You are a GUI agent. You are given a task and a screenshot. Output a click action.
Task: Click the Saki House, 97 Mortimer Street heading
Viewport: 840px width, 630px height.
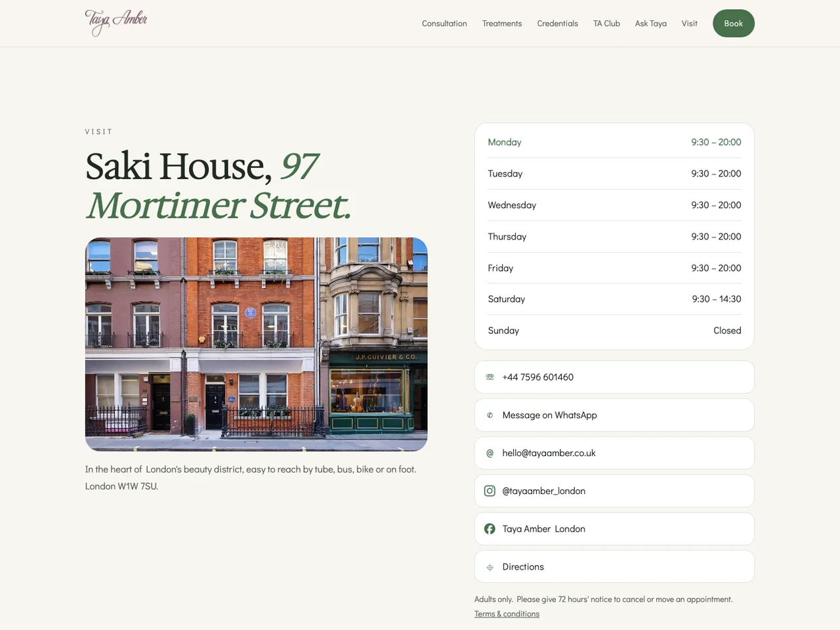click(218, 186)
